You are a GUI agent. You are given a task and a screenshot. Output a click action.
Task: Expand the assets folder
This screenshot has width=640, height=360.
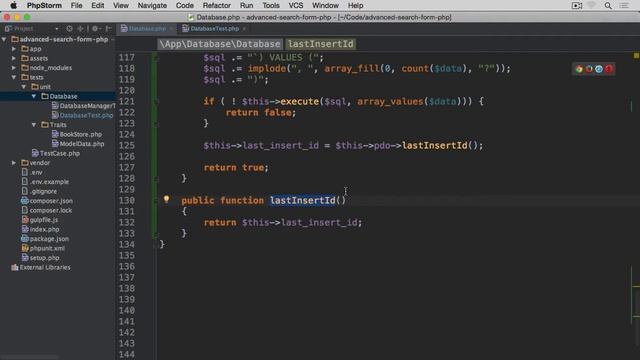(x=14, y=58)
